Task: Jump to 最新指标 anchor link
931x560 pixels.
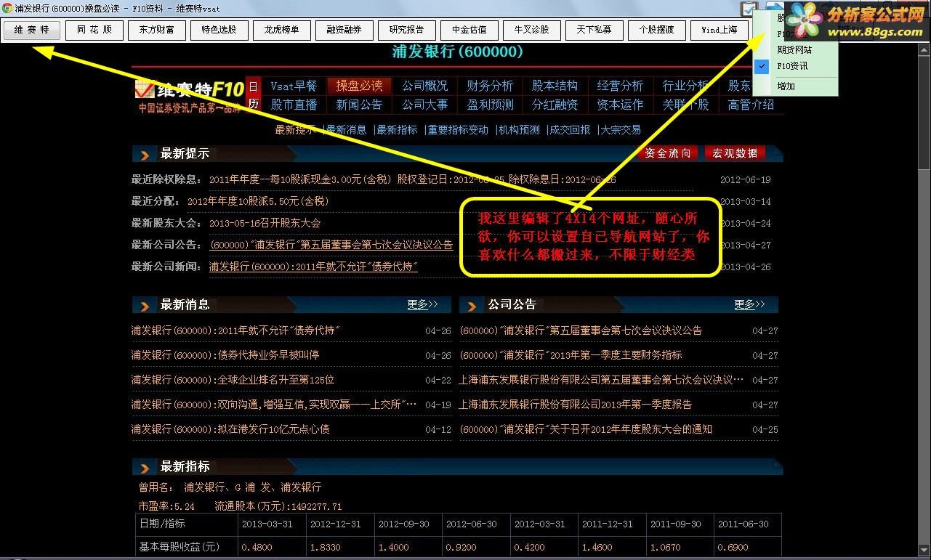Action: click(x=397, y=130)
